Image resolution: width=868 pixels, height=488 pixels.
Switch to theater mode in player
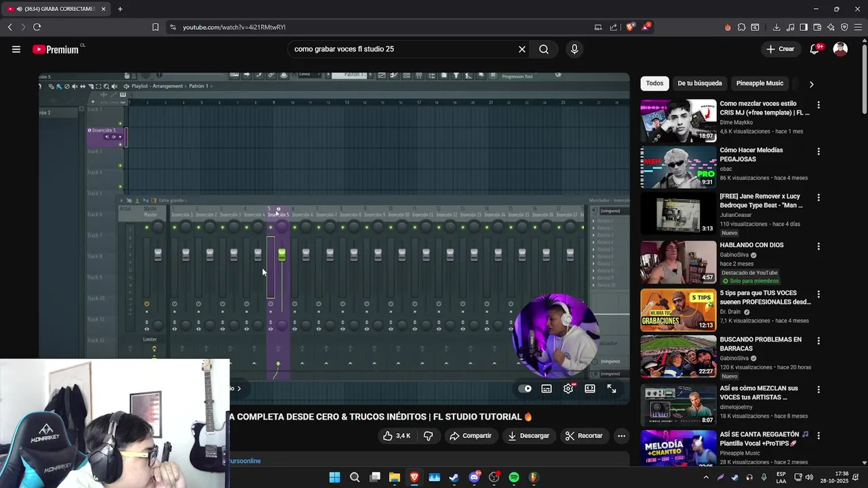(x=590, y=388)
